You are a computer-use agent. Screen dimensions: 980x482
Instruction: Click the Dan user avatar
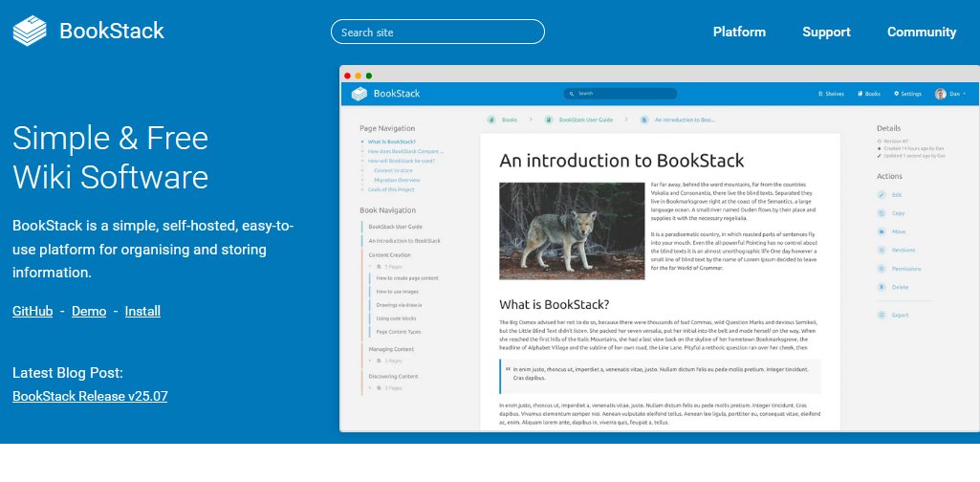click(x=940, y=94)
